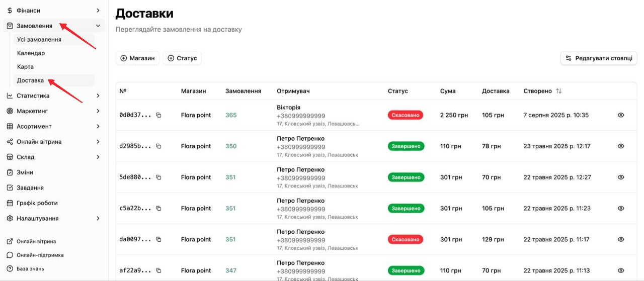The image size is (644, 281).
Task: Add a Магазин filter
Action: (x=137, y=58)
